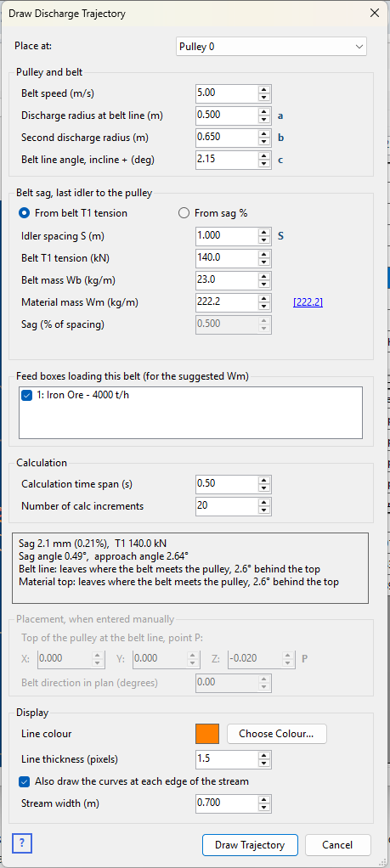Increase Line thickness with up arrow
390x868 pixels.
click(264, 754)
